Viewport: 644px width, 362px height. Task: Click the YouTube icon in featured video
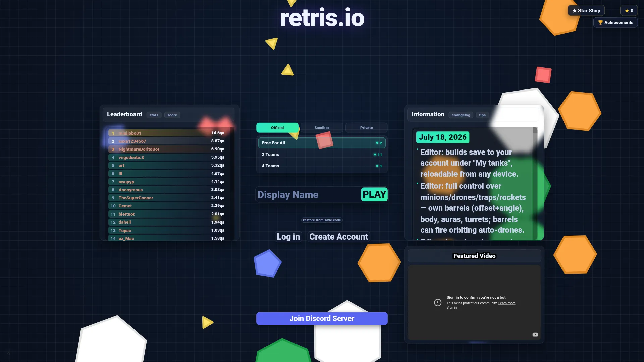coord(535,334)
